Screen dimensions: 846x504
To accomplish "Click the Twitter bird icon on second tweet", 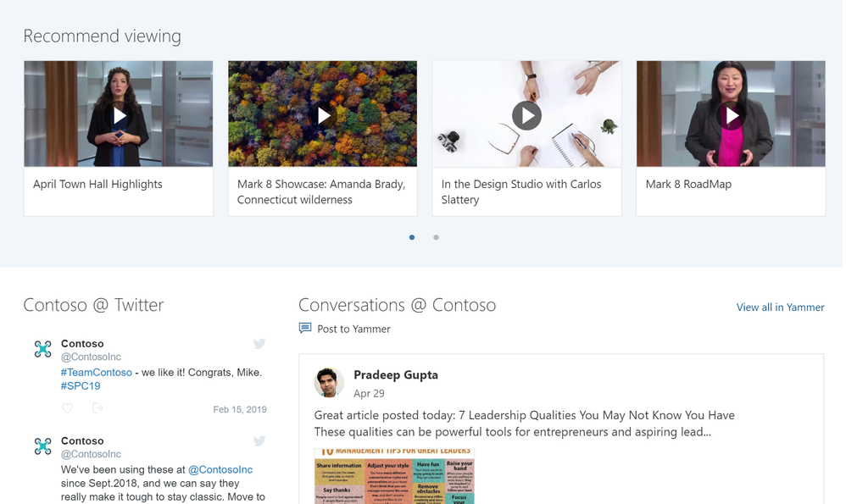I will coord(259,441).
